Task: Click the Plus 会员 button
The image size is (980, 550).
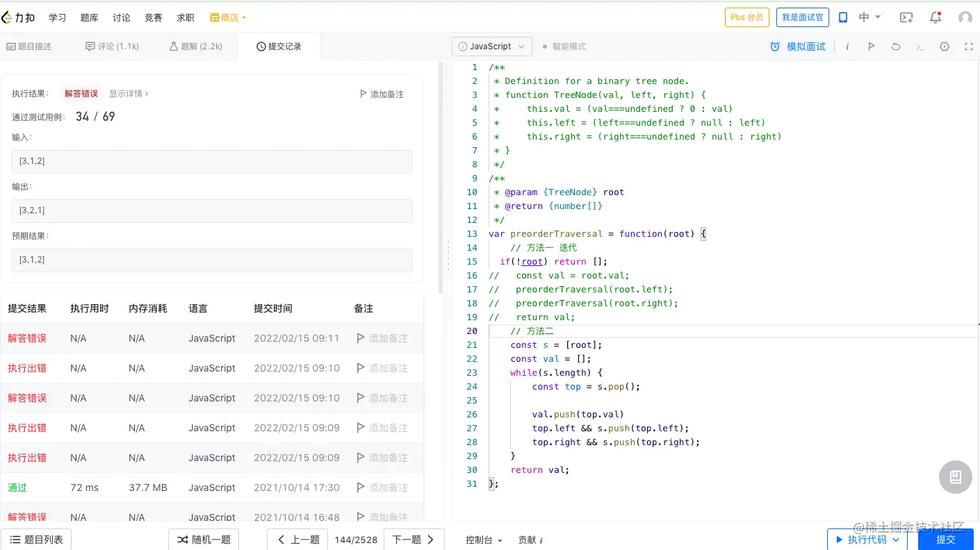Action: (747, 17)
